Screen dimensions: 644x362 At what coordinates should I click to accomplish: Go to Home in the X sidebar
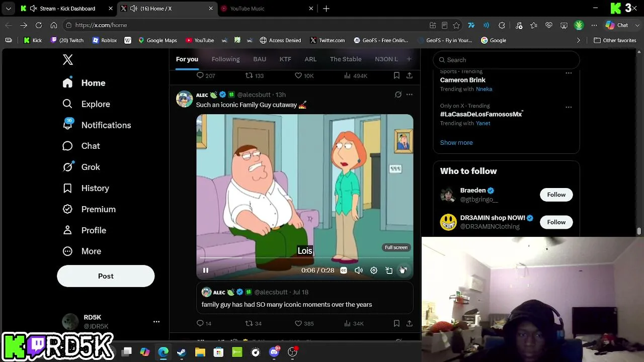pos(84,83)
